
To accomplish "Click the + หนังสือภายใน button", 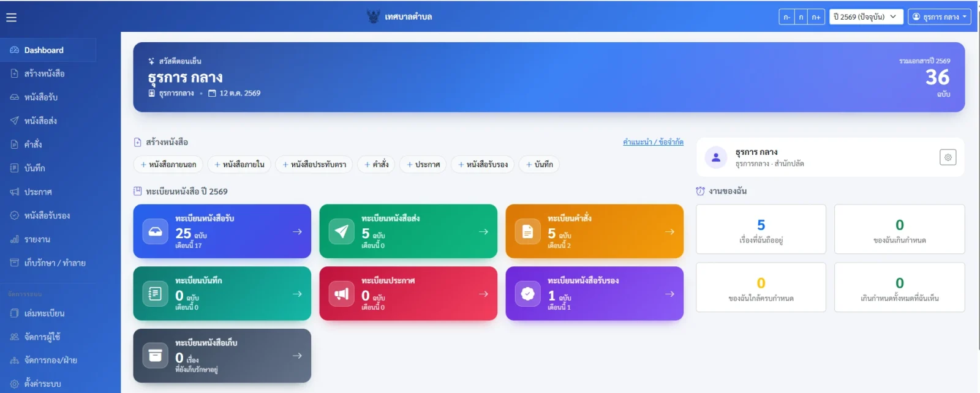I will pos(239,164).
